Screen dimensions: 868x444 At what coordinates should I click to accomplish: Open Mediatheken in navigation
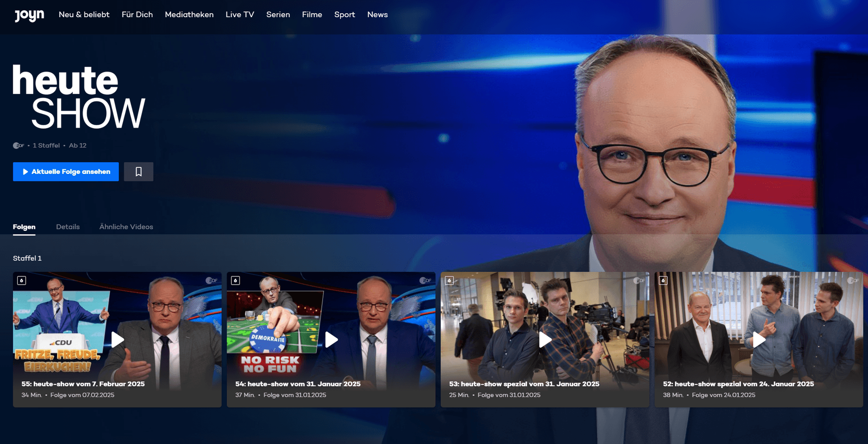coord(189,14)
